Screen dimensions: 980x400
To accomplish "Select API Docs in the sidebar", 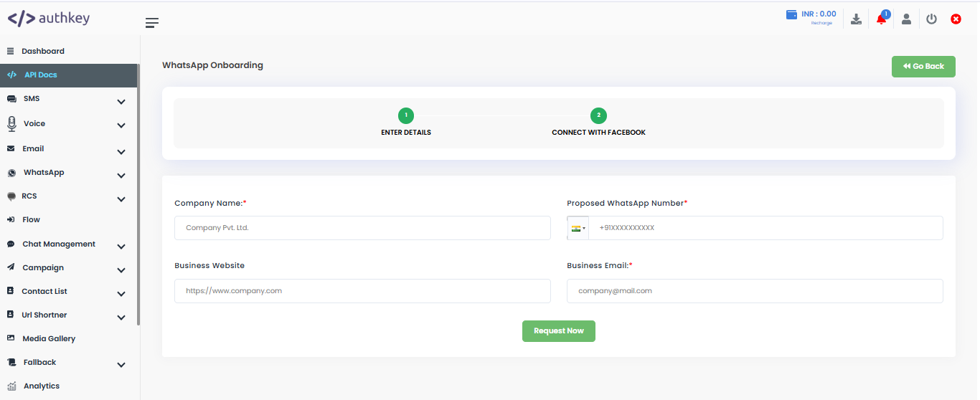I will tap(40, 75).
